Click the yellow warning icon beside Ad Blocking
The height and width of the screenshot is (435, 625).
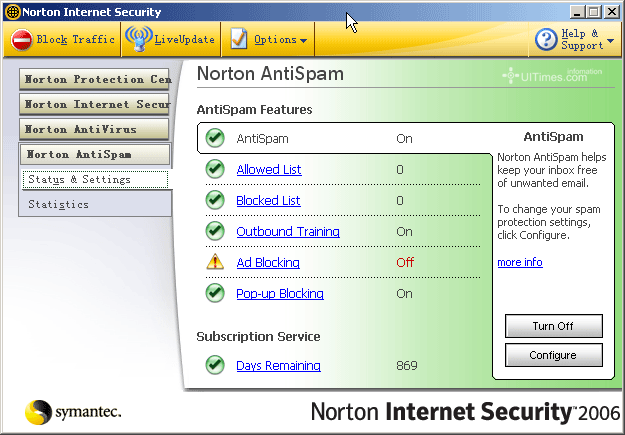point(215,262)
